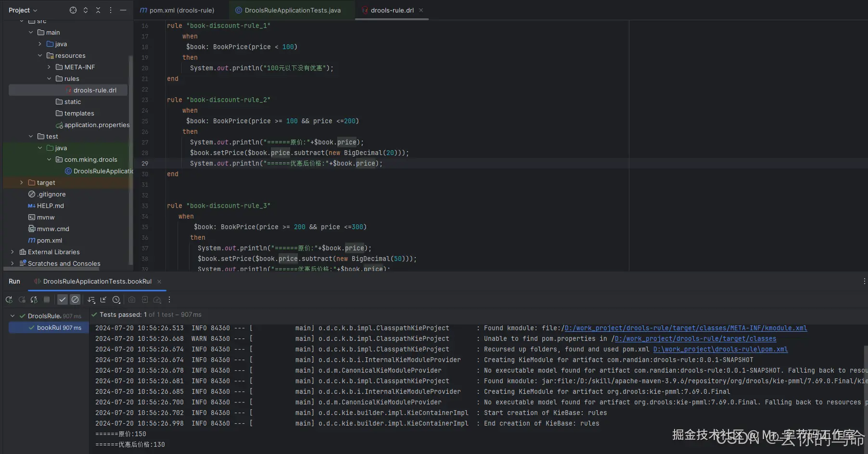Image resolution: width=868 pixels, height=454 pixels.
Task: Click the rule "book-discount-rule_3" line
Action: [218, 206]
